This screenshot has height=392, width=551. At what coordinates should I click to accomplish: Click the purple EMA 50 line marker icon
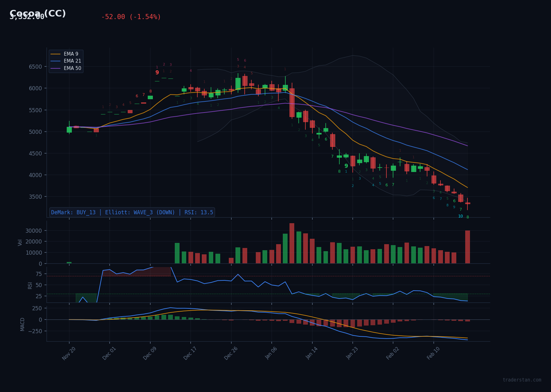tap(56, 68)
